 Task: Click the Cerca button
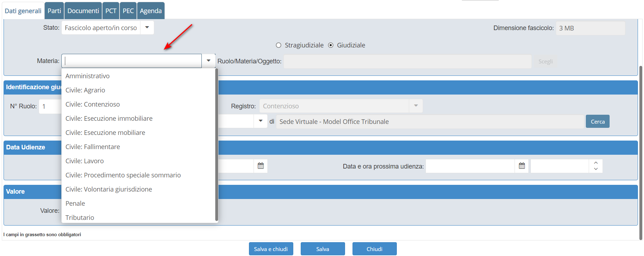click(598, 121)
